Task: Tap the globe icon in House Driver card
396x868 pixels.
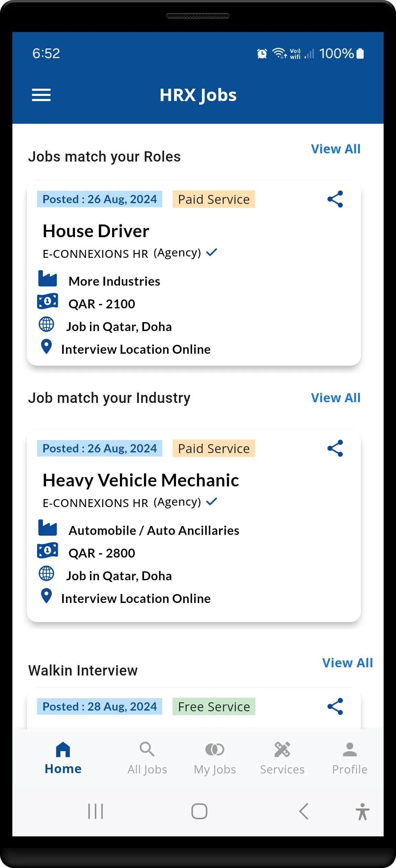Action: [46, 324]
